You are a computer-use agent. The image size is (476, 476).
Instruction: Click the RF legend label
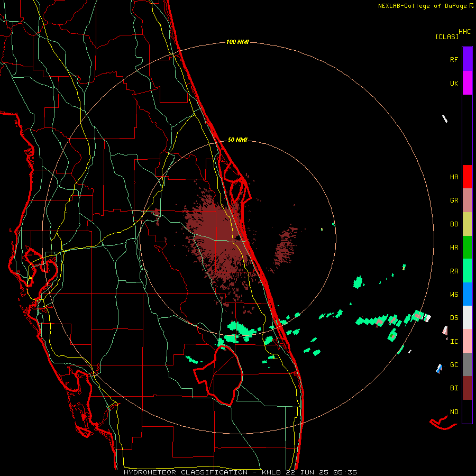(x=454, y=59)
